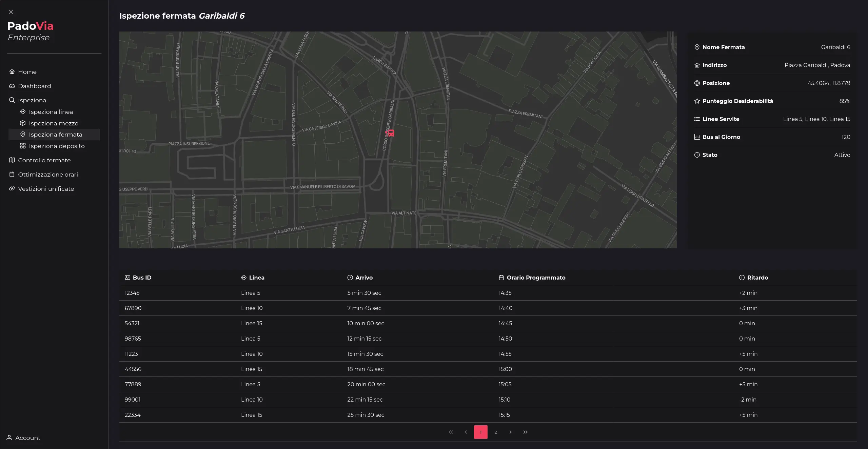The width and height of the screenshot is (868, 449).
Task: Click 'Linea 5, Linea 10, Linea 15' value
Action: click(x=816, y=119)
